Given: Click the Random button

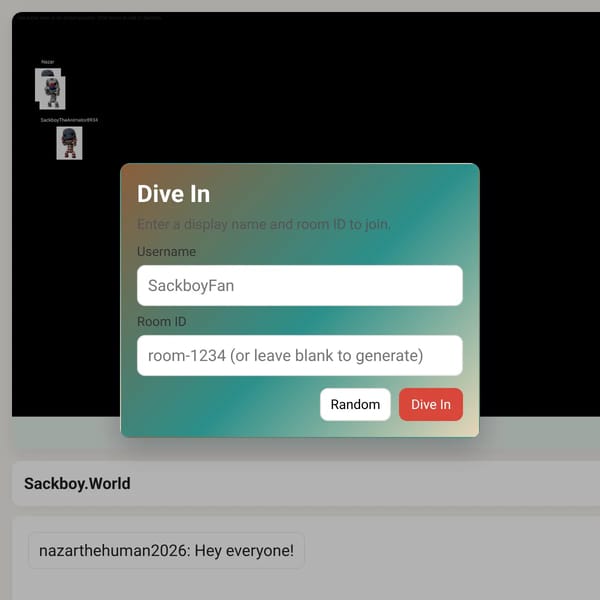Looking at the screenshot, I should point(355,404).
